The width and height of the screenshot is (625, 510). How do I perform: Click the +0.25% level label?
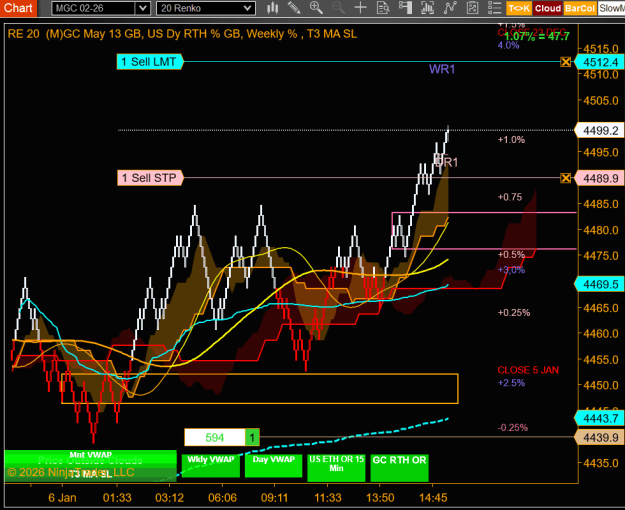point(514,313)
